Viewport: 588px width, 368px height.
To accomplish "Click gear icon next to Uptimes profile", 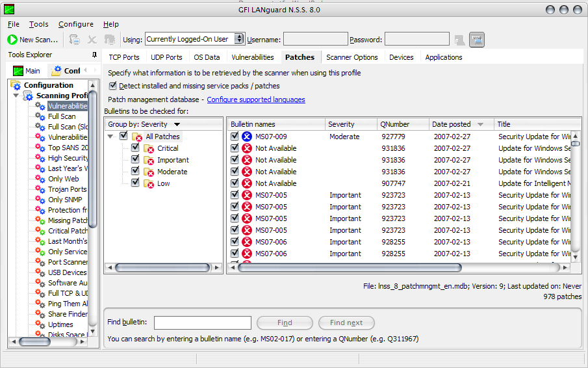I will pos(40,324).
